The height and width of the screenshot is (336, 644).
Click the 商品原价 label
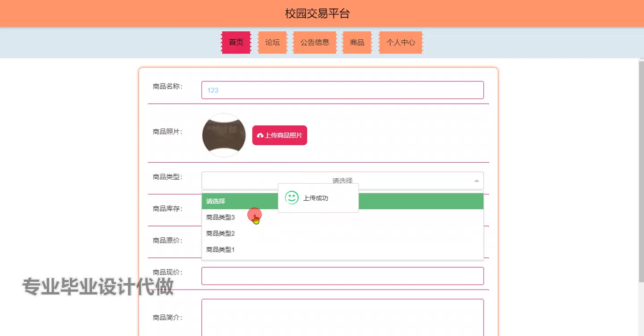click(x=168, y=240)
